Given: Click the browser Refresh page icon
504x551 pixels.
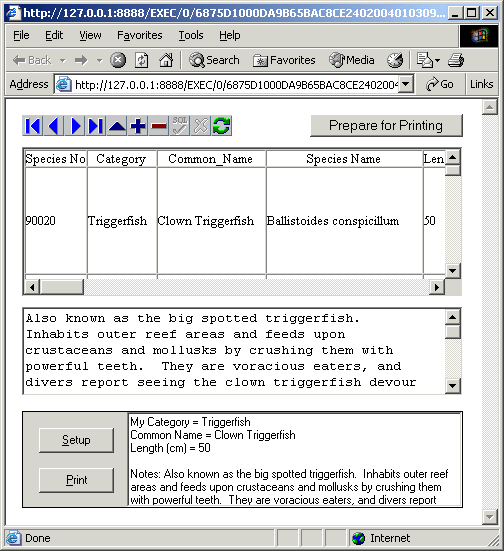Looking at the screenshot, I should pyautogui.click(x=142, y=60).
